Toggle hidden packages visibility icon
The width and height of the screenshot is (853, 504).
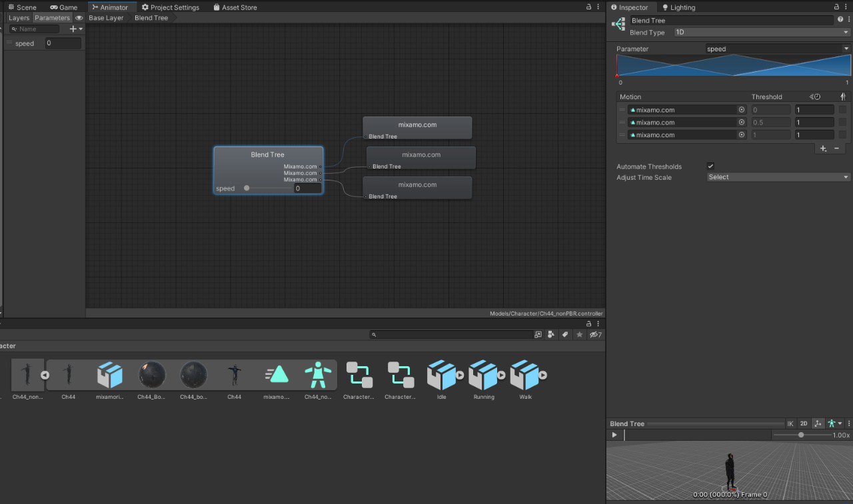(x=595, y=334)
